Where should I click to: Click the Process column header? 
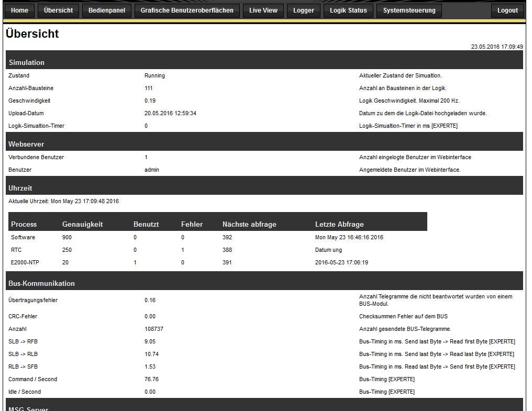click(x=24, y=224)
